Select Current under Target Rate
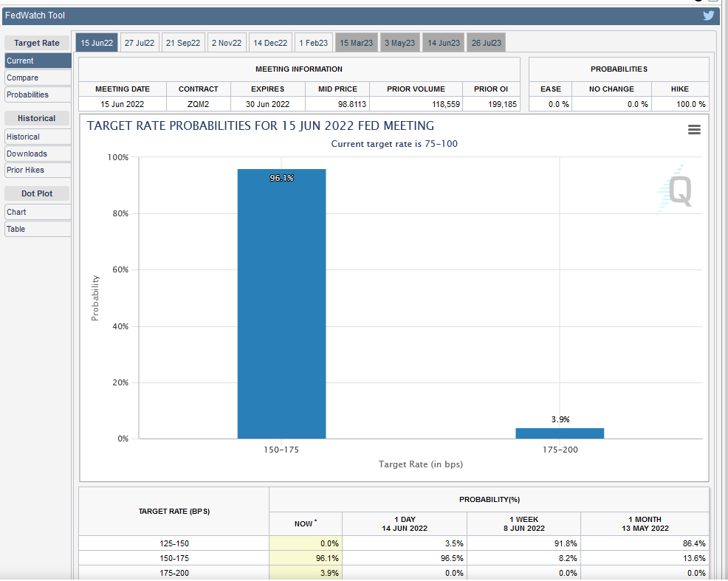 pyautogui.click(x=38, y=61)
